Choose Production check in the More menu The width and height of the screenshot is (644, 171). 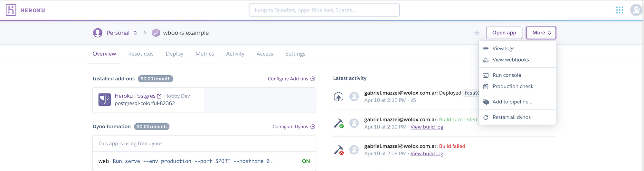517,87
